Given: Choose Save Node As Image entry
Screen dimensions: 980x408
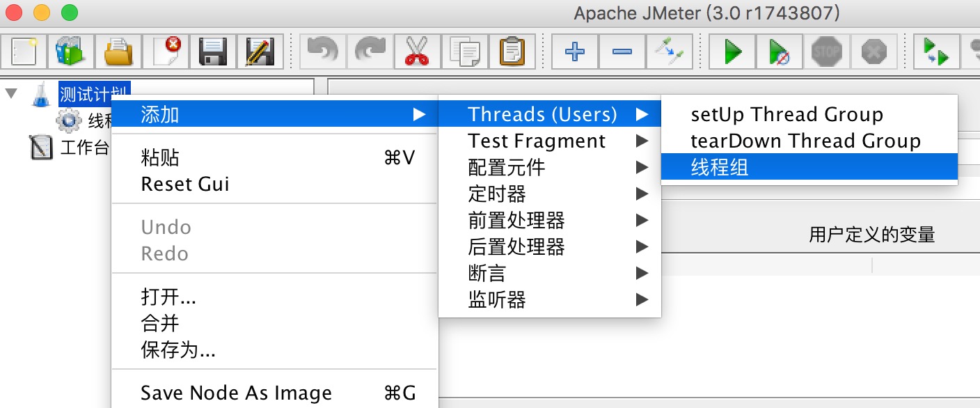Looking at the screenshot, I should point(275,393).
